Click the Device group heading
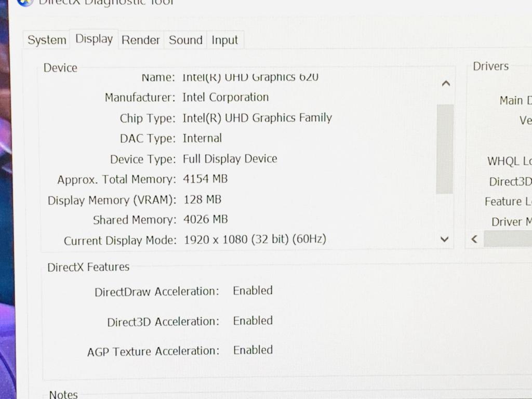This screenshot has width=532, height=399. (60, 68)
